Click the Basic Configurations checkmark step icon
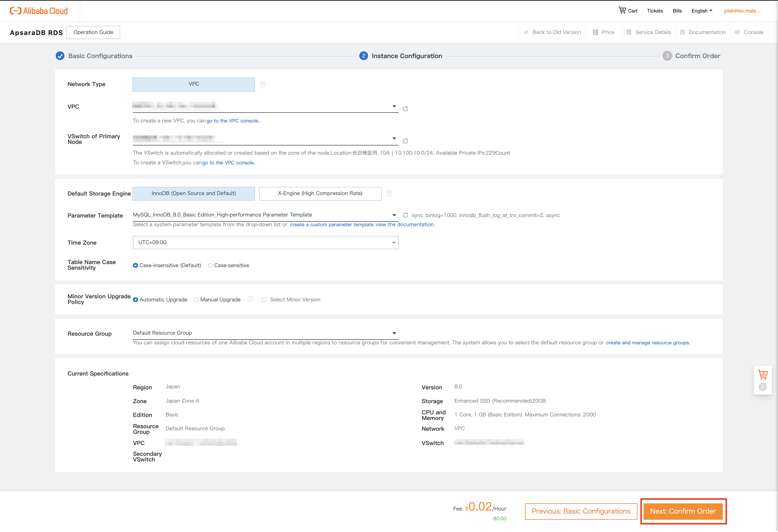Viewport: 778px width, 532px height. tap(60, 56)
